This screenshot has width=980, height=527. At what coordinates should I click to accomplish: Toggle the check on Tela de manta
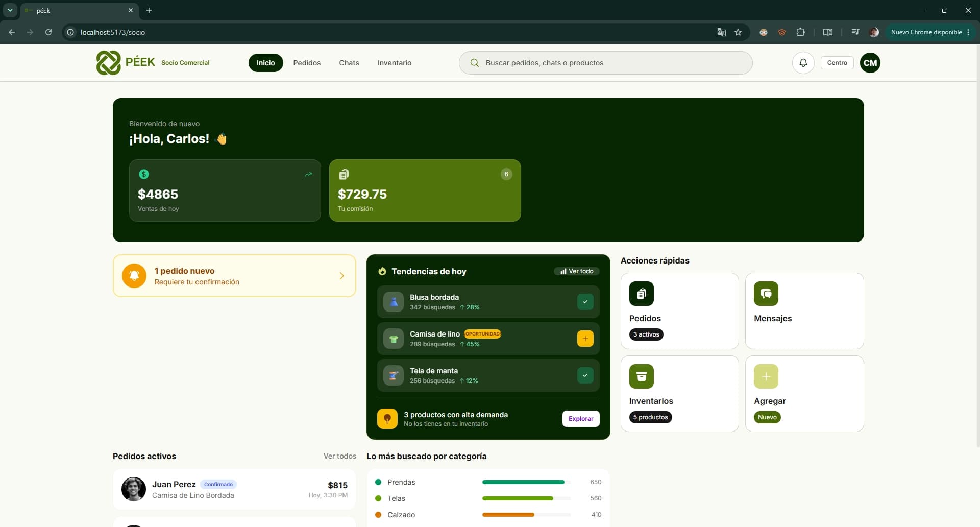point(585,375)
